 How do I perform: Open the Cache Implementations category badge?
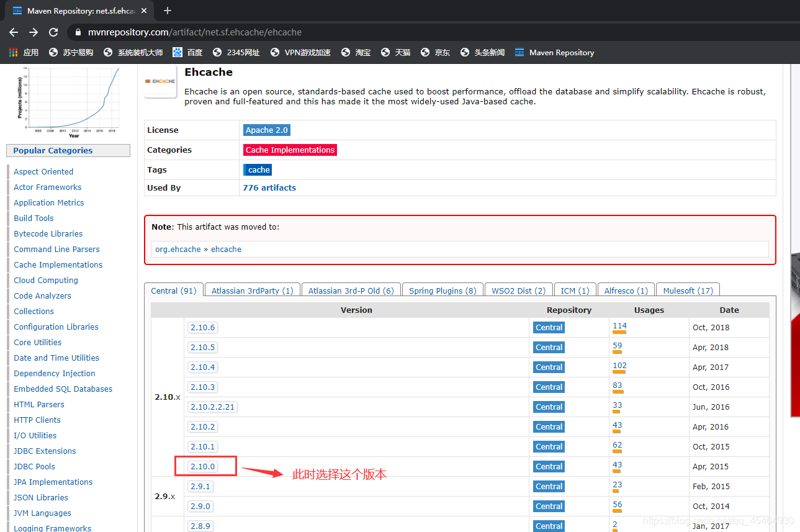[x=290, y=150]
